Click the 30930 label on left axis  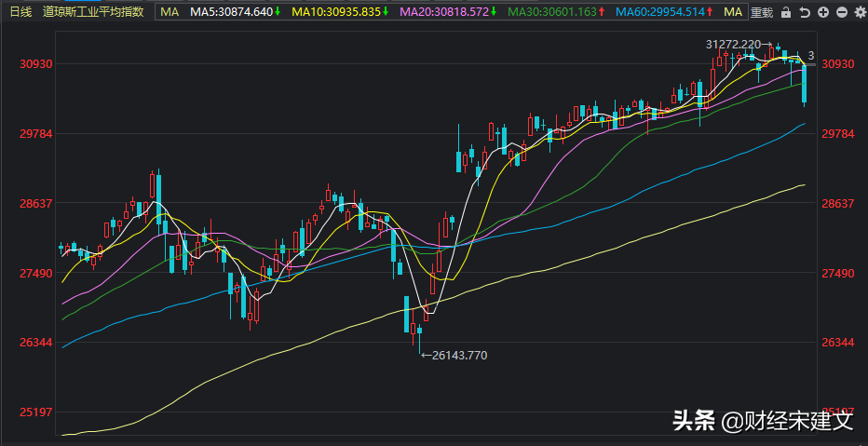click(x=34, y=63)
